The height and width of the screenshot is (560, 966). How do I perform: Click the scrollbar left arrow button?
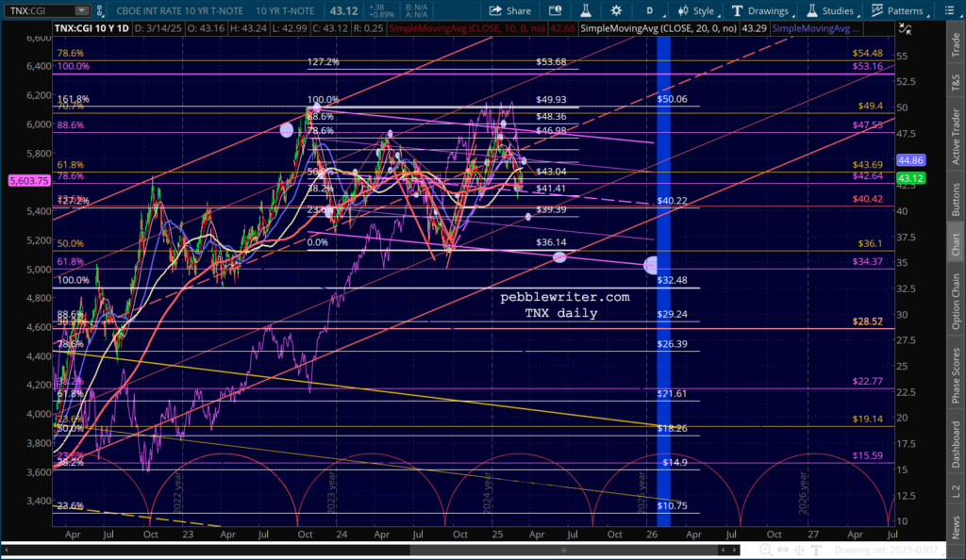[724, 551]
